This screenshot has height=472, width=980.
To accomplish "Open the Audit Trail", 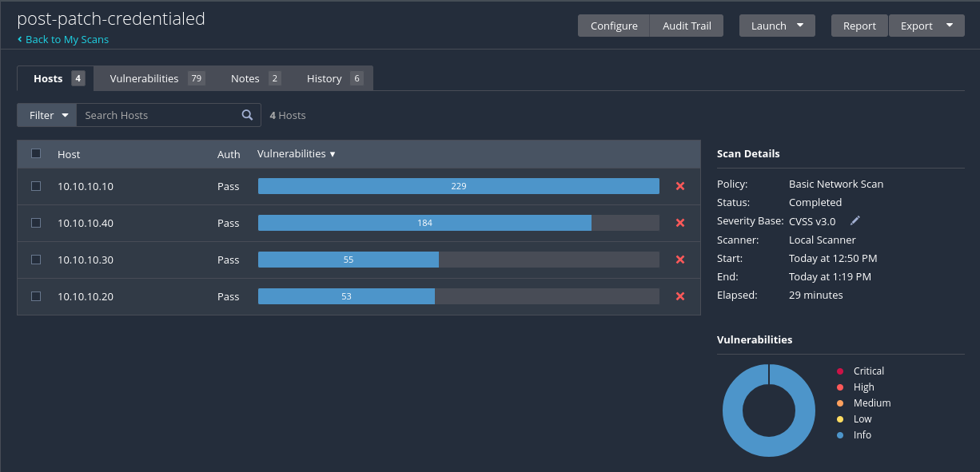I will point(687,26).
